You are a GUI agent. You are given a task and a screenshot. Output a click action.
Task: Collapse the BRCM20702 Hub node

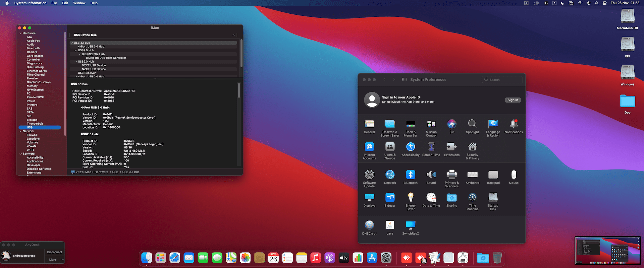click(x=80, y=54)
